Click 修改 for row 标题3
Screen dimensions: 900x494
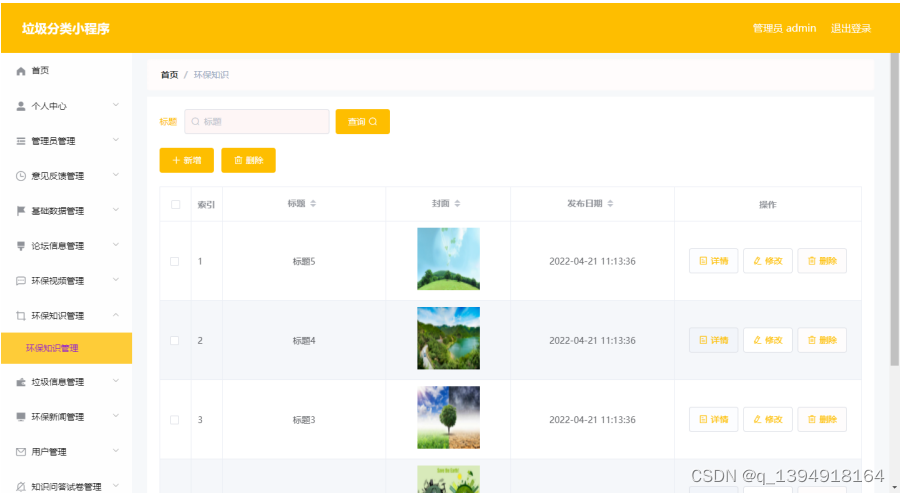click(x=768, y=419)
